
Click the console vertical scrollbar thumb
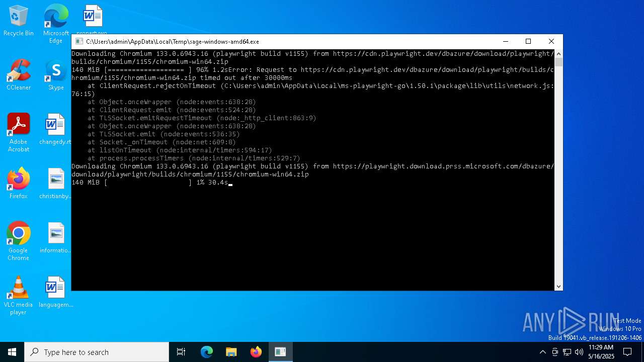pos(558,62)
